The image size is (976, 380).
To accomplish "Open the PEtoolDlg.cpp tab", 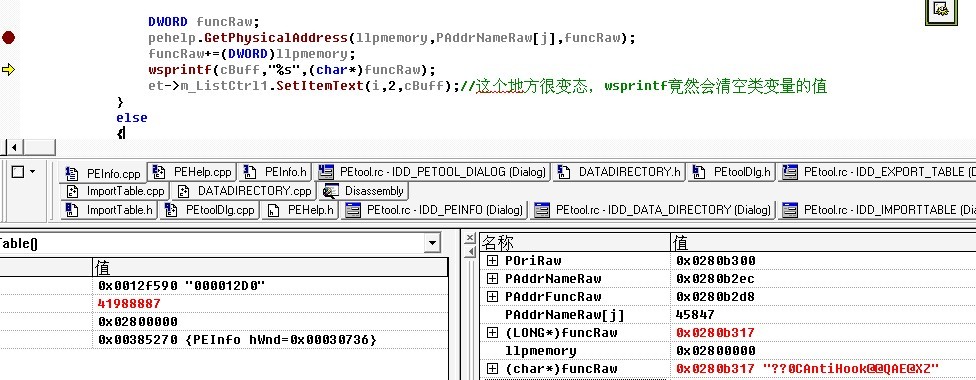I will [210, 210].
